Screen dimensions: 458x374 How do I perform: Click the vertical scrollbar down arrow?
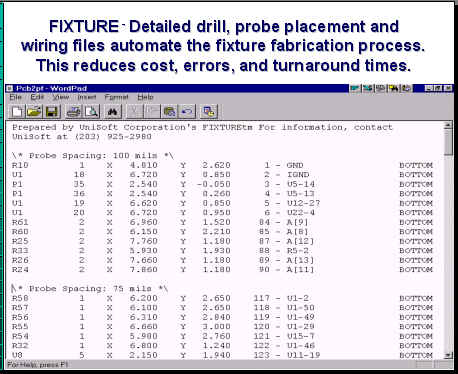tap(448, 355)
